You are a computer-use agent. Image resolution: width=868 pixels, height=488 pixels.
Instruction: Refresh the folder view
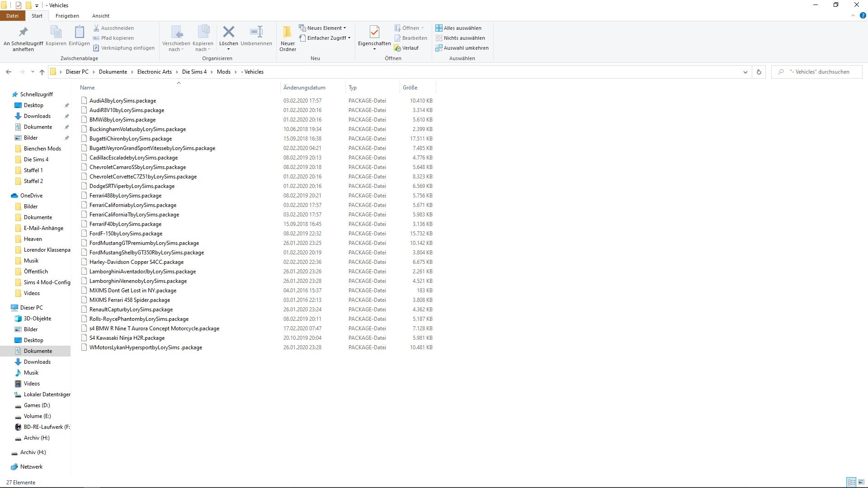[759, 72]
